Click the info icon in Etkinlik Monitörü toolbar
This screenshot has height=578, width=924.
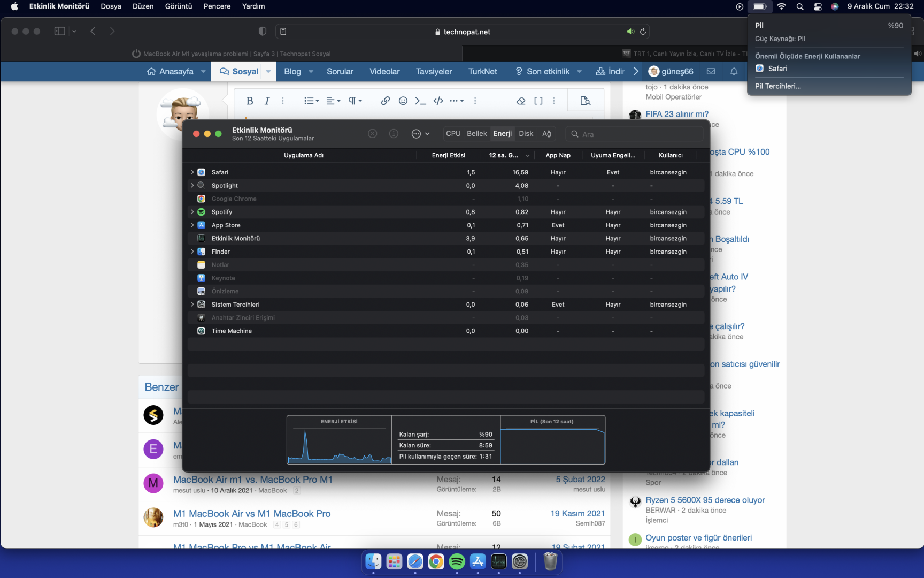(394, 134)
